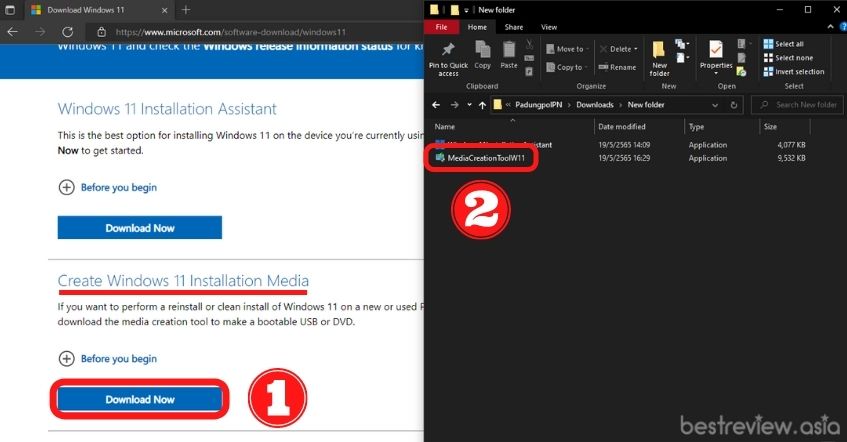Click the Windows 11 Installation Assistant heading
Image resolution: width=847 pixels, height=442 pixels.
click(x=167, y=109)
